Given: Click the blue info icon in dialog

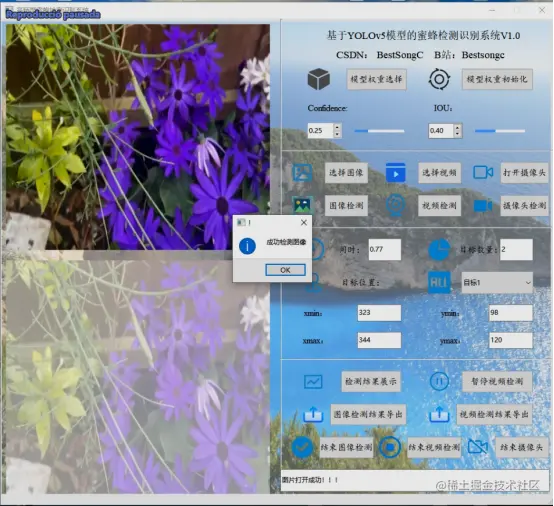Looking at the screenshot, I should pos(247,246).
